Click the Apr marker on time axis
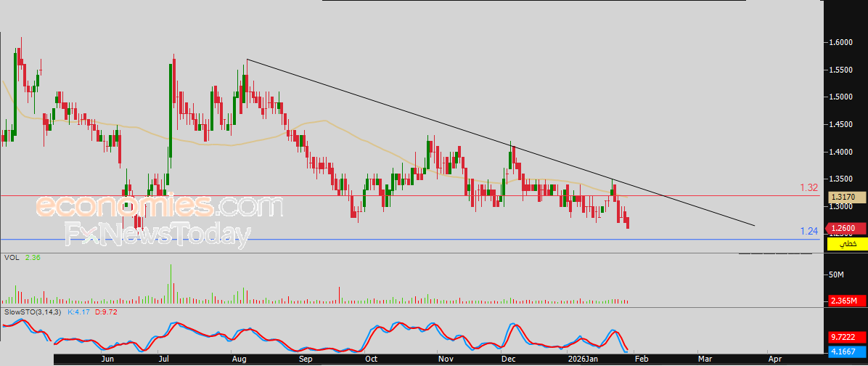The height and width of the screenshot is (366, 868). 774,359
